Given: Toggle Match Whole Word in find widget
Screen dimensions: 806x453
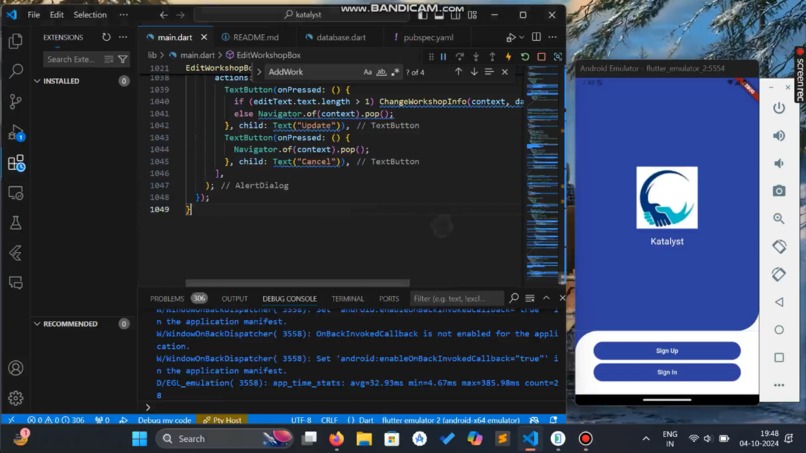Looking at the screenshot, I should 381,72.
